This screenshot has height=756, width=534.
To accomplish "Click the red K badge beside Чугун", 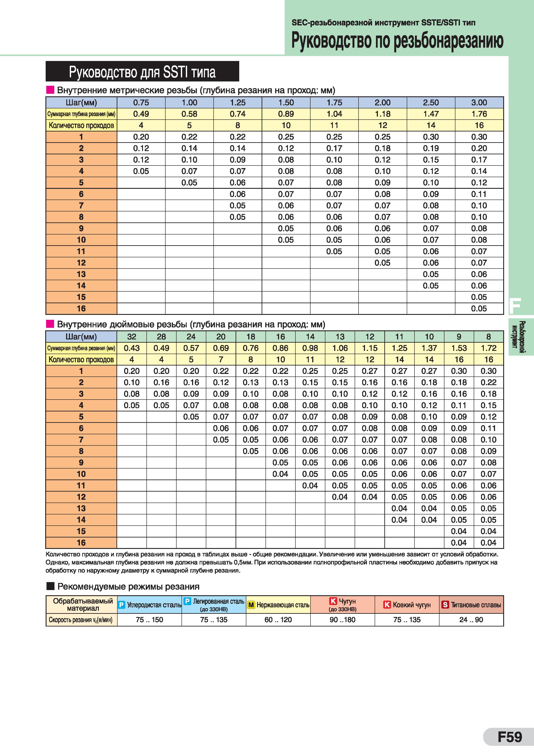I will [333, 601].
